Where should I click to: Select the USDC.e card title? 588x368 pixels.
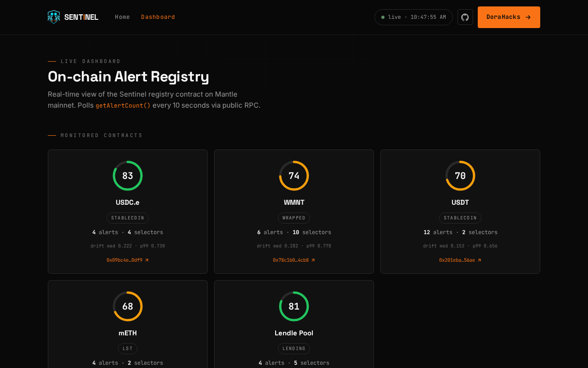coord(128,202)
